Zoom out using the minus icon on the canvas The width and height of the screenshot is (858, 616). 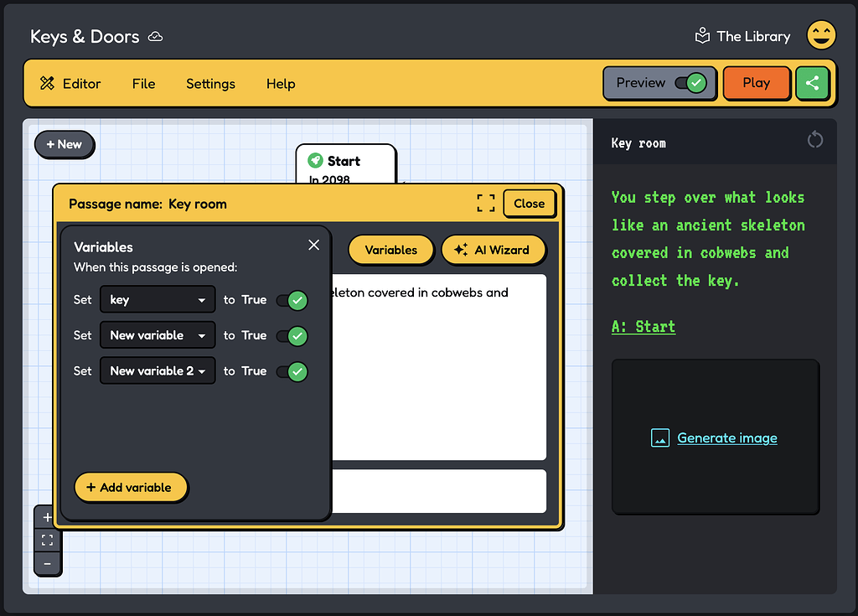click(48, 563)
